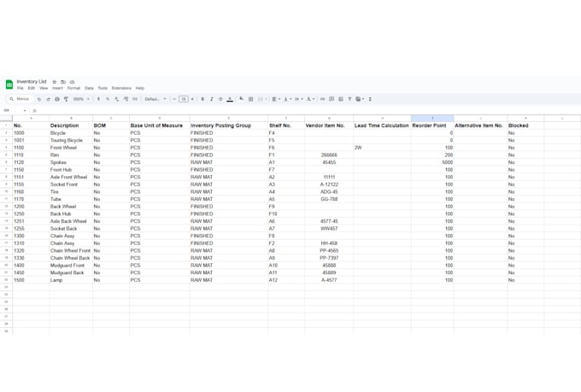581x392 pixels.
Task: Open text wrapping dropdown
Action: pos(299,99)
